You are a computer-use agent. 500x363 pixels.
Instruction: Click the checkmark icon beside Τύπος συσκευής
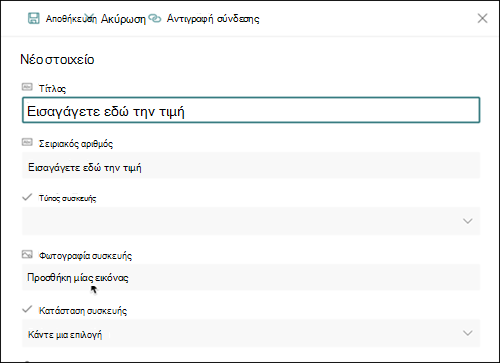27,197
